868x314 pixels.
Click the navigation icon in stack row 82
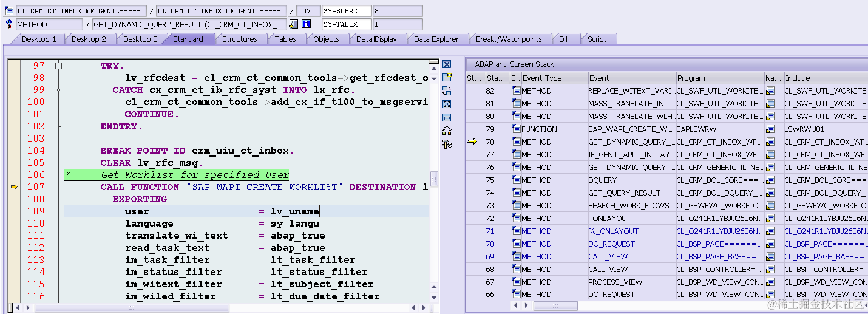pos(770,90)
